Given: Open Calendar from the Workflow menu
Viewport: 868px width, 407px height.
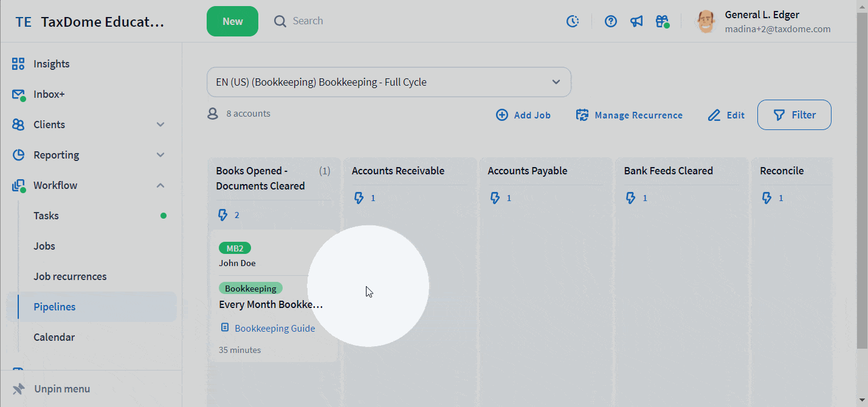Looking at the screenshot, I should (54, 337).
